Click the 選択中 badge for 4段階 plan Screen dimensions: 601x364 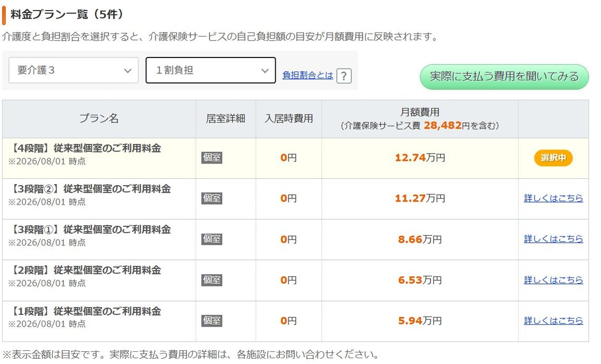553,158
